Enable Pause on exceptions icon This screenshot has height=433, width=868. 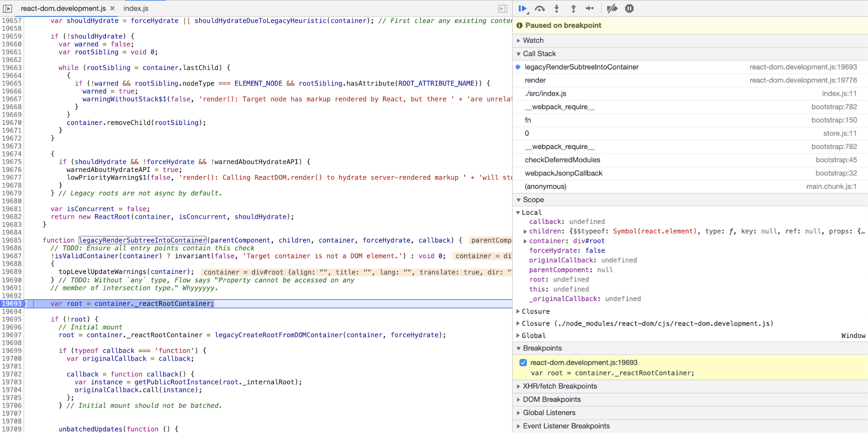[629, 8]
